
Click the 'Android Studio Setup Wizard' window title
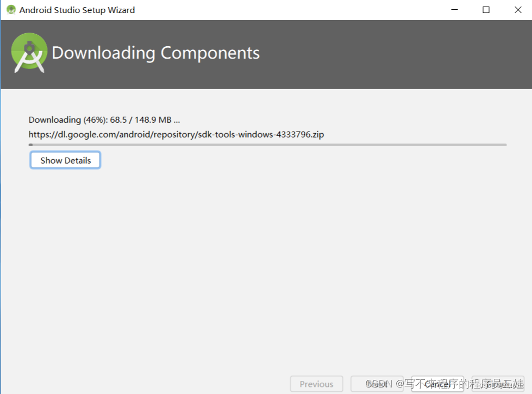pyautogui.click(x=77, y=10)
